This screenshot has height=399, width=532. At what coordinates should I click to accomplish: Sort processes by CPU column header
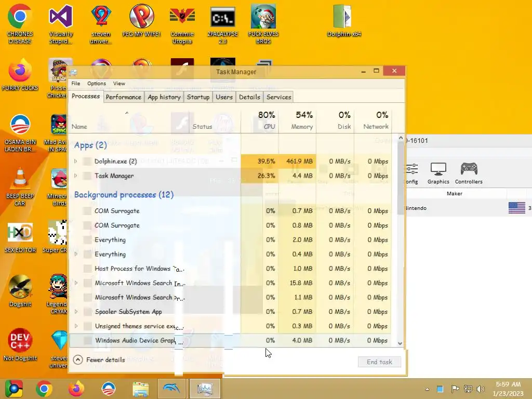[x=260, y=121]
